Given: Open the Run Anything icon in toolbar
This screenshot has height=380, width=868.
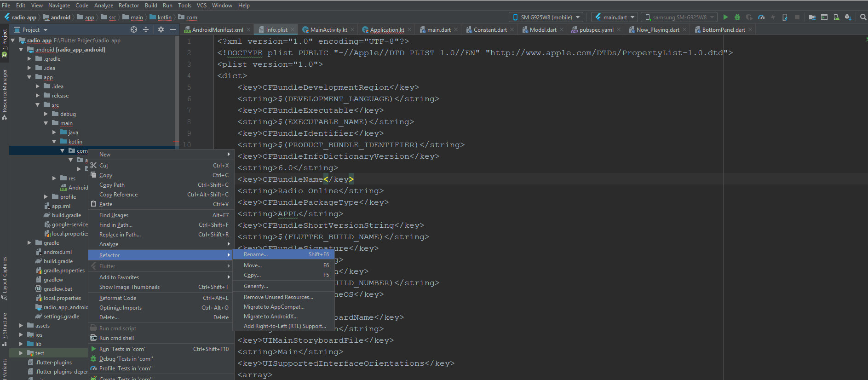Looking at the screenshot, I should point(824,17).
